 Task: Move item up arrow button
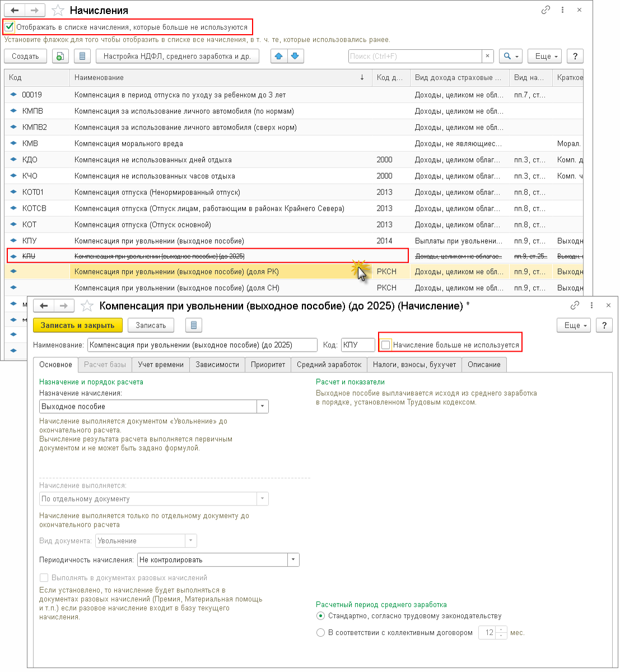coord(279,56)
